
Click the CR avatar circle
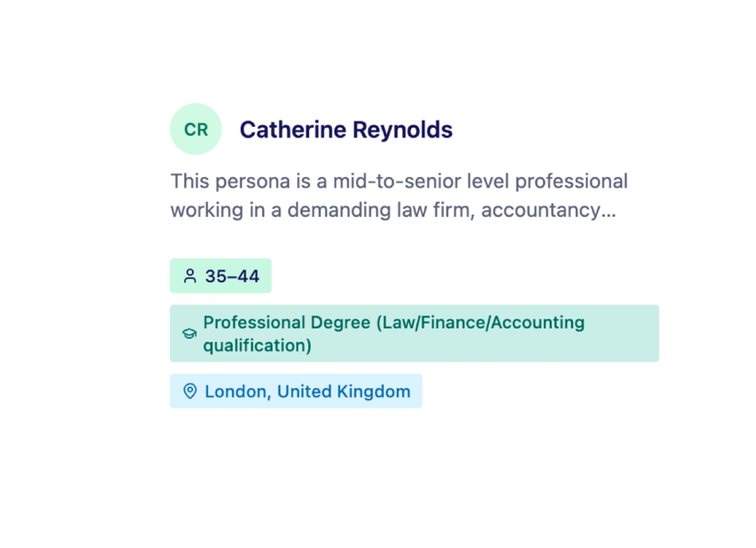pos(195,129)
